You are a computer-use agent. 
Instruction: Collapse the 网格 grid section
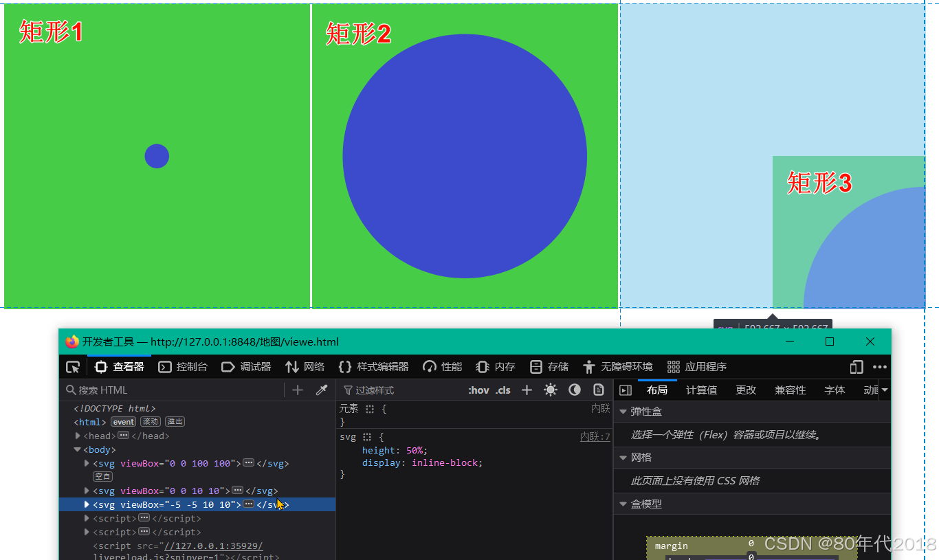[623, 458]
